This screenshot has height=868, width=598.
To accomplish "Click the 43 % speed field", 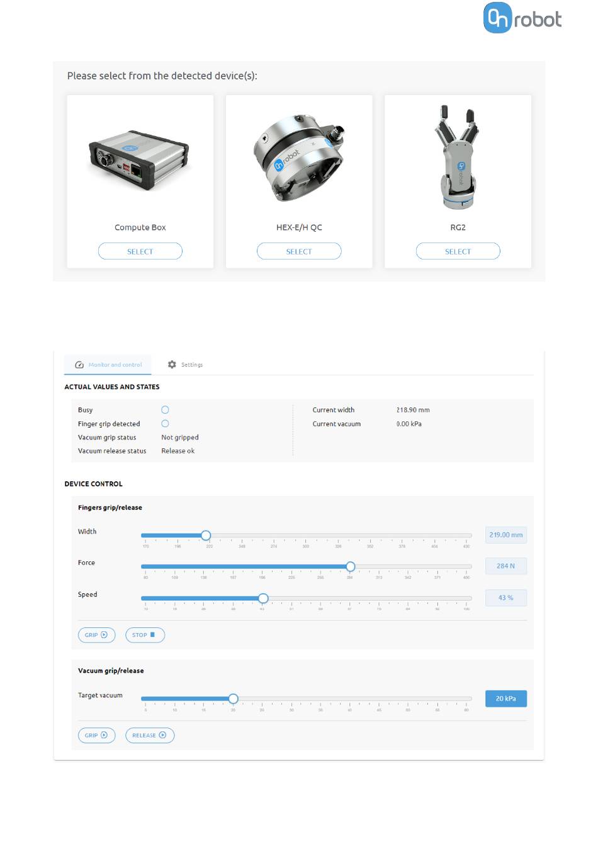I will pos(506,598).
